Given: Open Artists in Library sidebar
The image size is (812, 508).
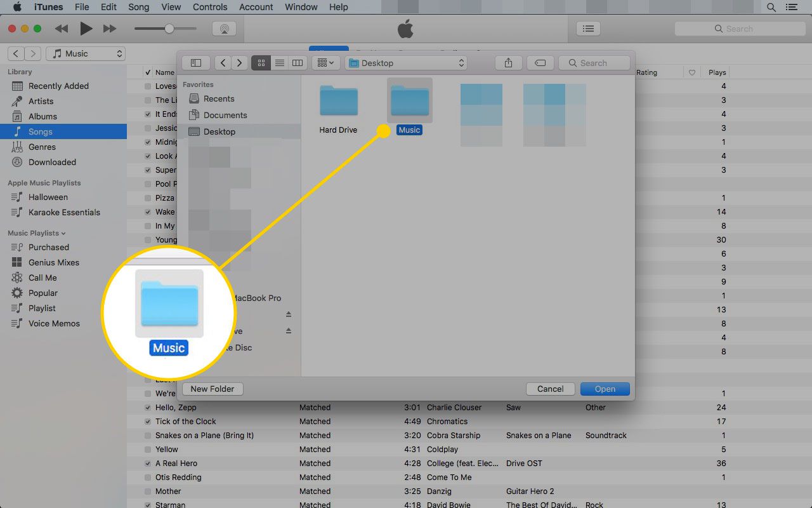Looking at the screenshot, I should tap(41, 101).
